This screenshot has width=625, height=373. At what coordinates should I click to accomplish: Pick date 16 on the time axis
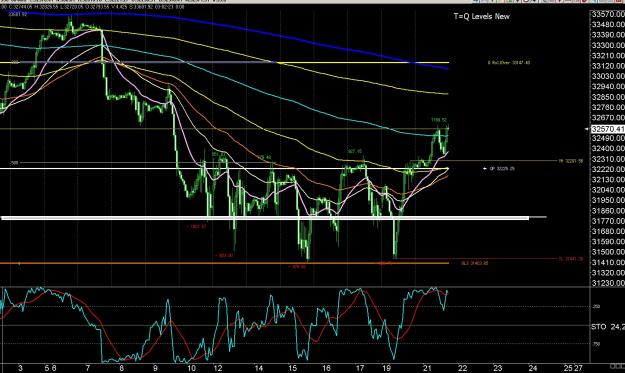click(x=326, y=368)
